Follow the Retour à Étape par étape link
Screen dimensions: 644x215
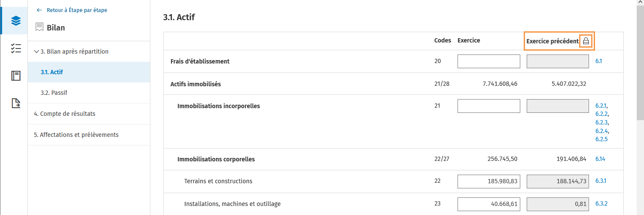point(77,10)
